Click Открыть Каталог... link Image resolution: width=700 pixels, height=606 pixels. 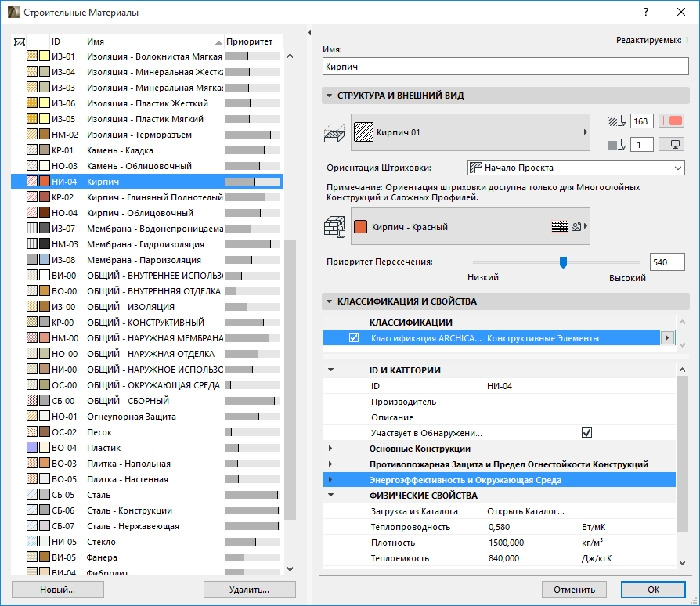click(525, 511)
